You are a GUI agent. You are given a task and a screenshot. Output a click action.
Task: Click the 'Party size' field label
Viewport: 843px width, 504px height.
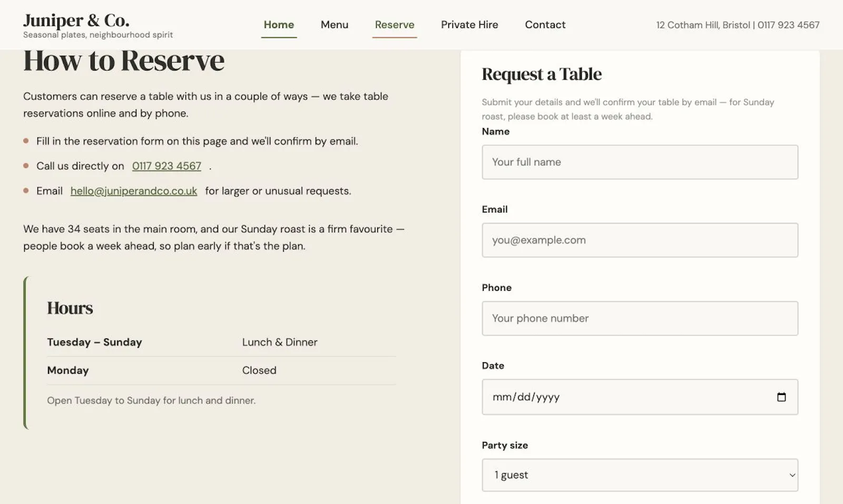505,446
